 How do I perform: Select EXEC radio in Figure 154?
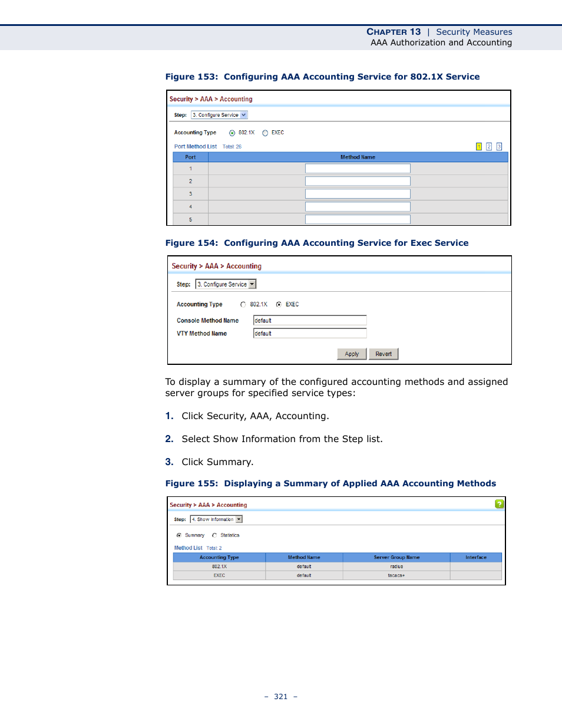click(279, 305)
